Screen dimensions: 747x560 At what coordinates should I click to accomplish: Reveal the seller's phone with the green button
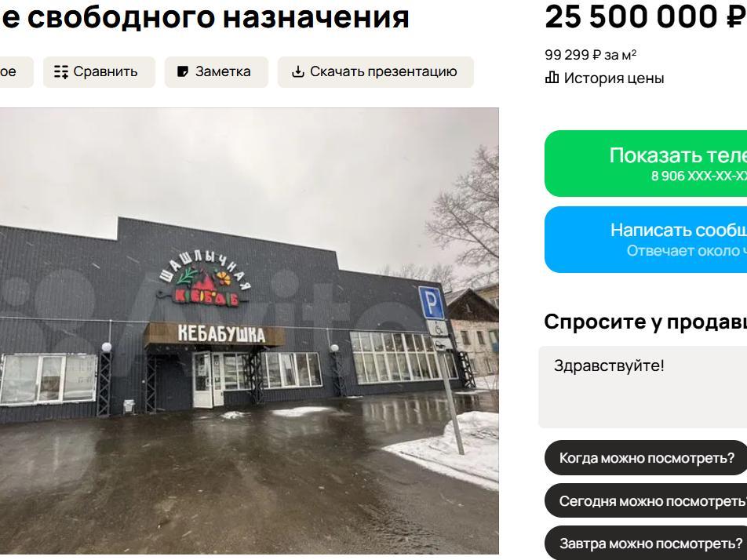click(x=646, y=163)
